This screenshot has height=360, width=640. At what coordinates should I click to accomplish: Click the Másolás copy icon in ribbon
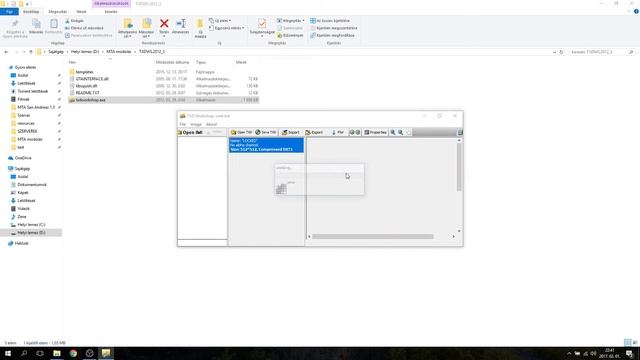pos(36,24)
